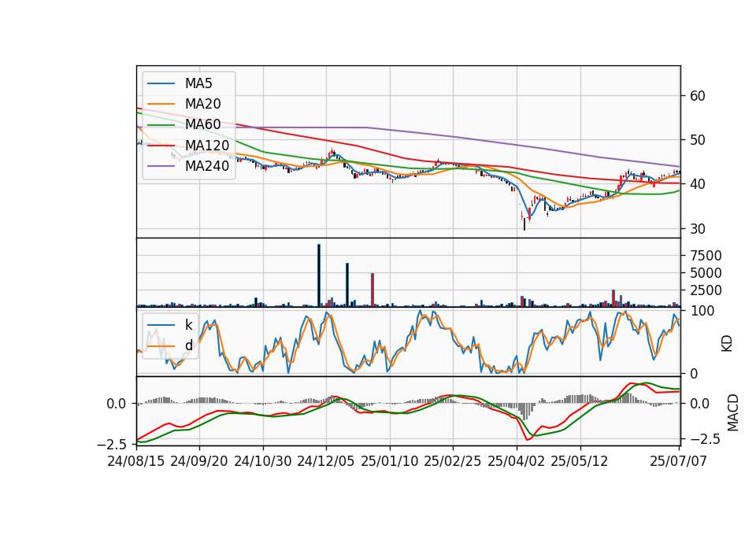Click the 25/02/25 date tick label
The height and width of the screenshot is (543, 756).
[x=453, y=461]
